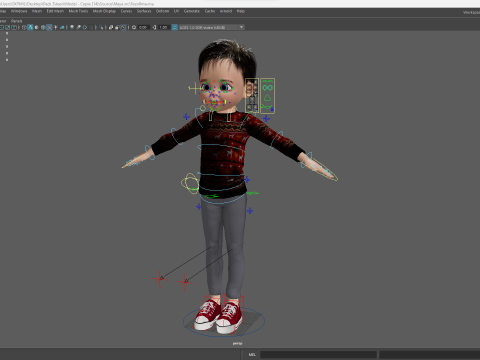Open the Cache menu
Image resolution: width=480 pixels, height=360 pixels.
click(x=210, y=11)
